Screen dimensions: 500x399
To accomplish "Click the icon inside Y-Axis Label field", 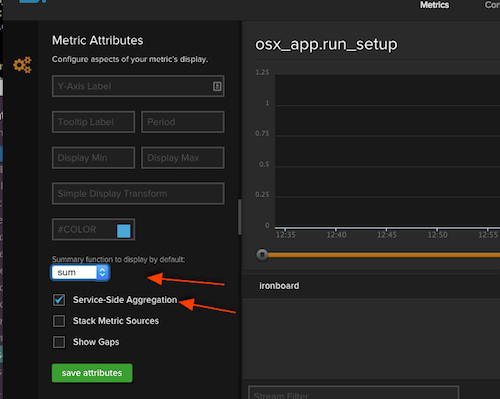I will [217, 86].
